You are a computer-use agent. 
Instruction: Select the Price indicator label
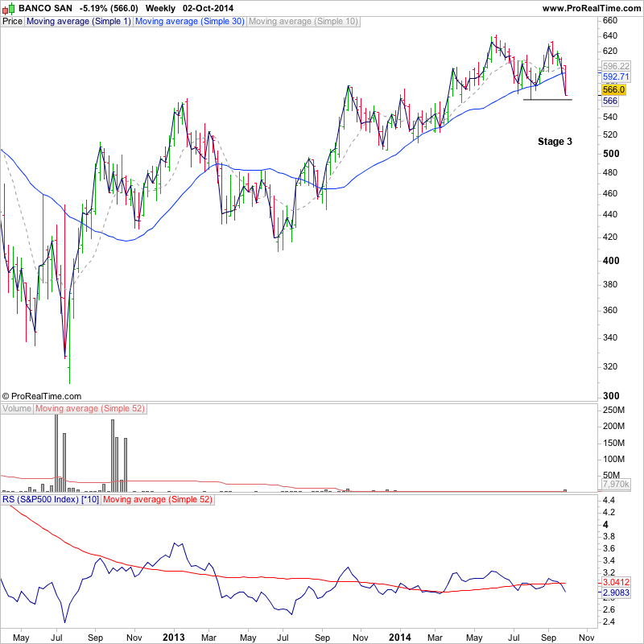12,22
